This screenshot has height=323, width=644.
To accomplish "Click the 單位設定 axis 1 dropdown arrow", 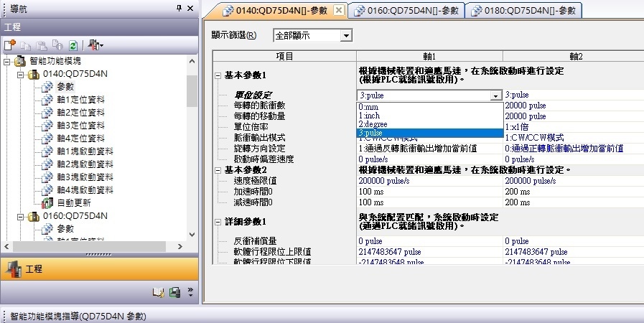I will [x=495, y=95].
